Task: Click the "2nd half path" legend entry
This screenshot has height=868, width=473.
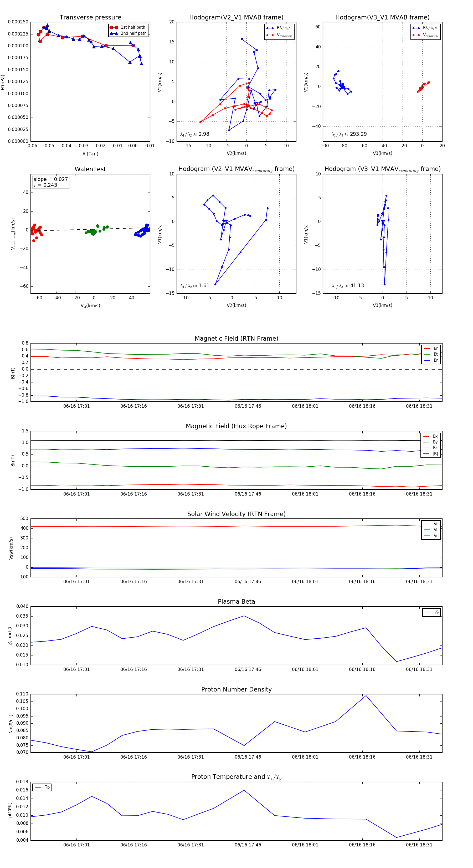Action: 128,33
